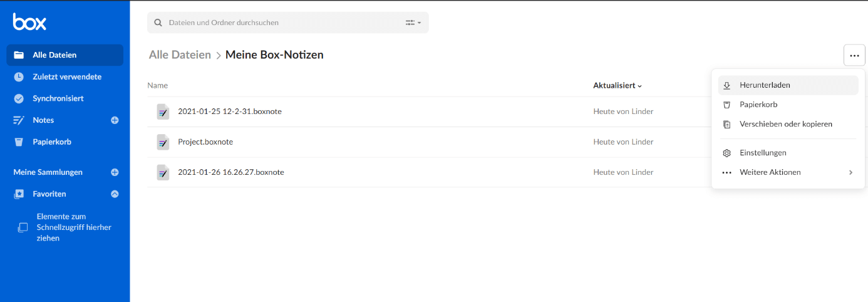Open the three-dots more options button
The width and height of the screenshot is (868, 302).
pyautogui.click(x=854, y=55)
